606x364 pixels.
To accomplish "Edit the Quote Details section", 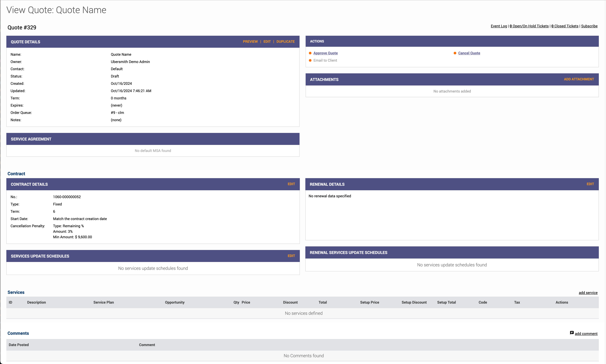I will pos(267,42).
